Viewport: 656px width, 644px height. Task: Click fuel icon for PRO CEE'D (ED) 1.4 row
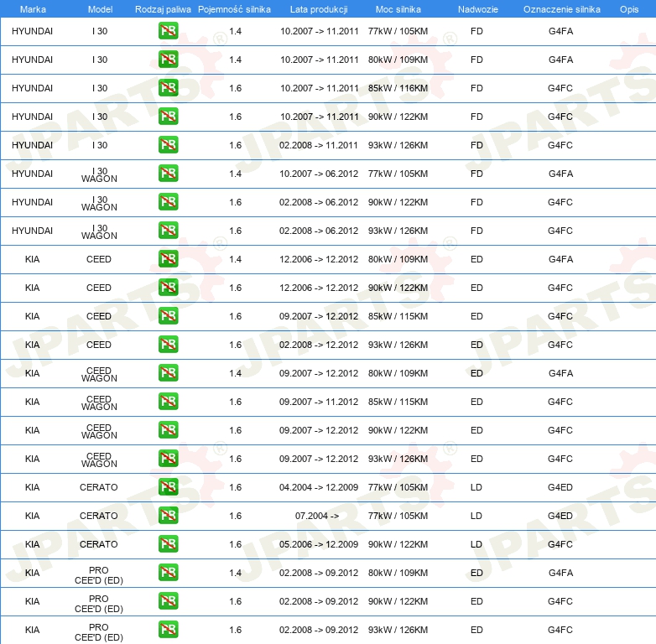click(168, 573)
